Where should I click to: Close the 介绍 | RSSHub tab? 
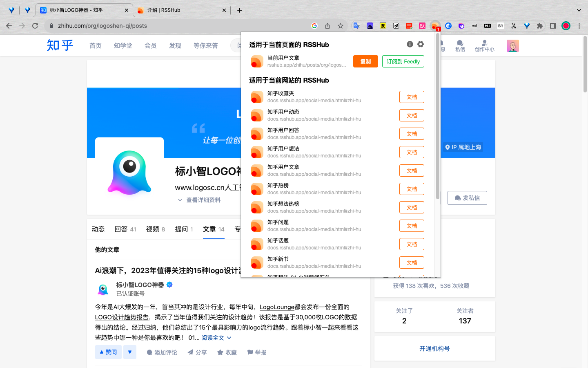point(224,10)
